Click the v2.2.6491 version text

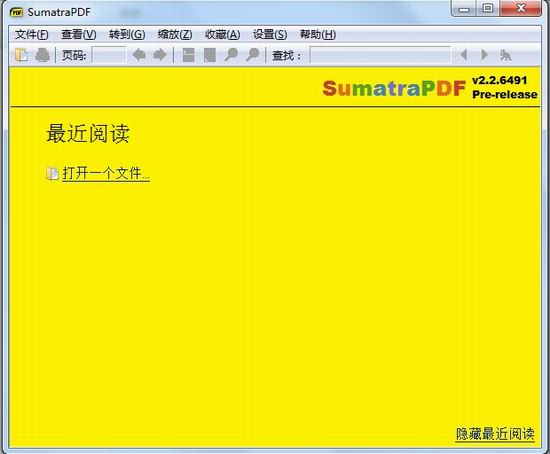tap(499, 80)
